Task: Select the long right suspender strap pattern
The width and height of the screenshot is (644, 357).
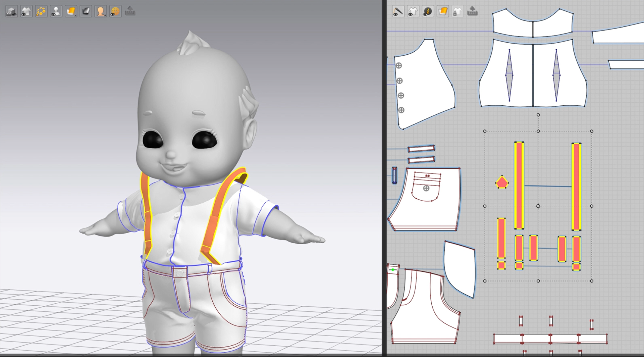Action: (x=576, y=187)
